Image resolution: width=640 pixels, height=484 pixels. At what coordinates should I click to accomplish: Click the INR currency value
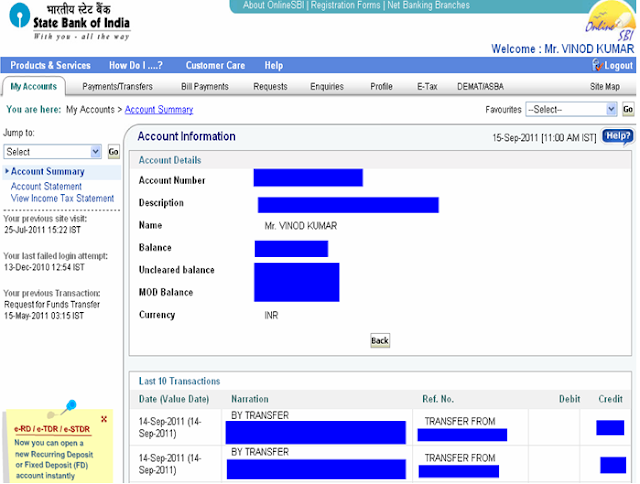[271, 315]
